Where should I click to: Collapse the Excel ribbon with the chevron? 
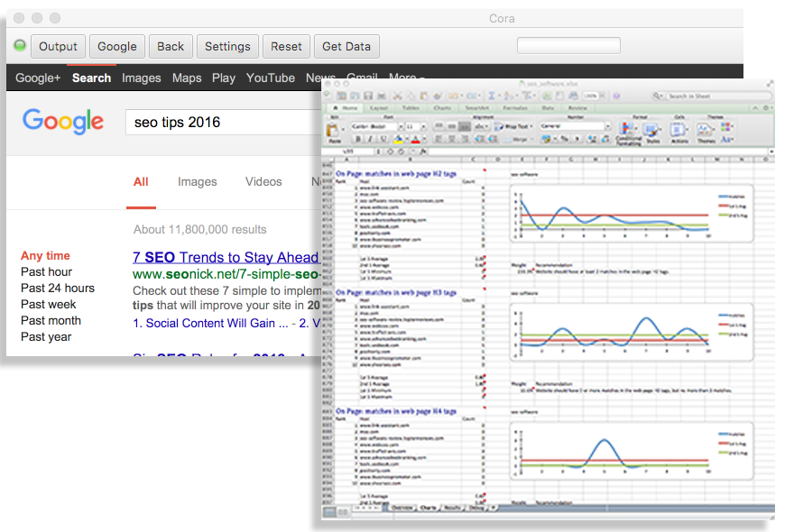[755, 108]
